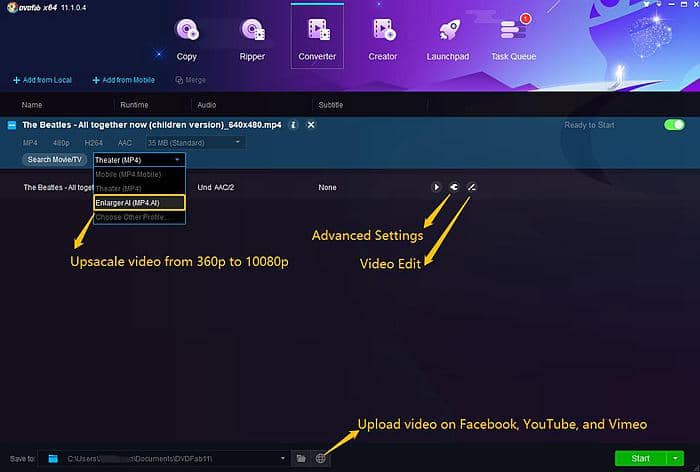700x472 pixels.
Task: Click the globe upload-online icon
Action: (321, 459)
